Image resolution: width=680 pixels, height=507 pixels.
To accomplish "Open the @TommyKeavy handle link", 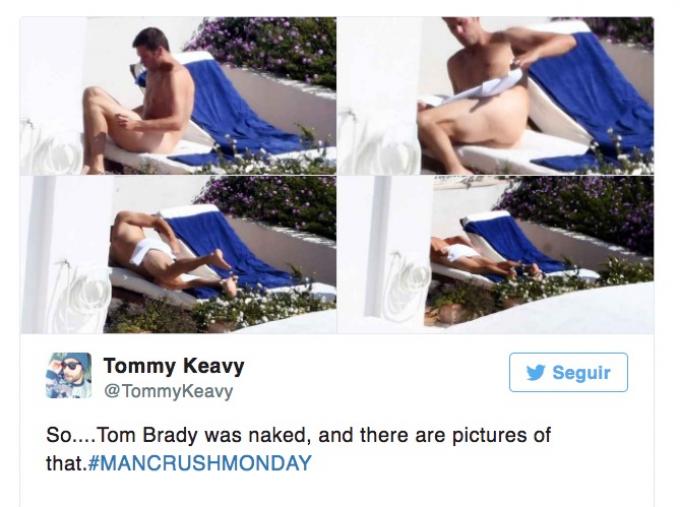I will point(168,391).
